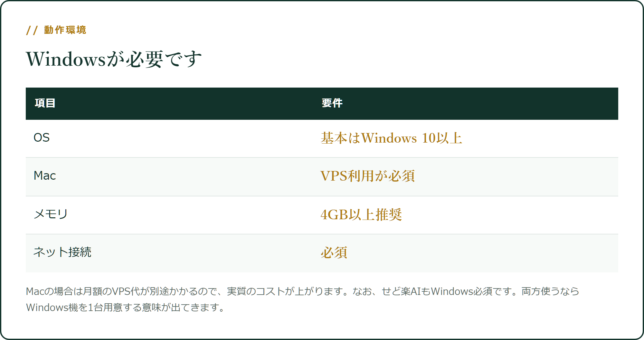Click the footnote paragraph starting 'Macの場合は月額の'
Screen dimensions: 644x340
pos(303,299)
